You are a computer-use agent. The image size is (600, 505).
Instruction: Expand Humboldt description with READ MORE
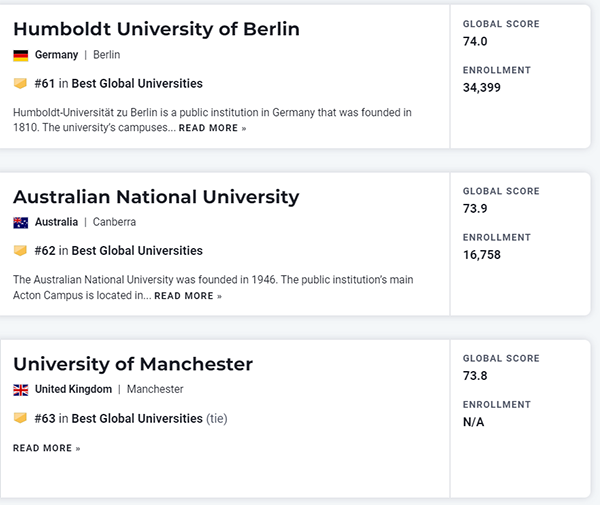click(212, 129)
